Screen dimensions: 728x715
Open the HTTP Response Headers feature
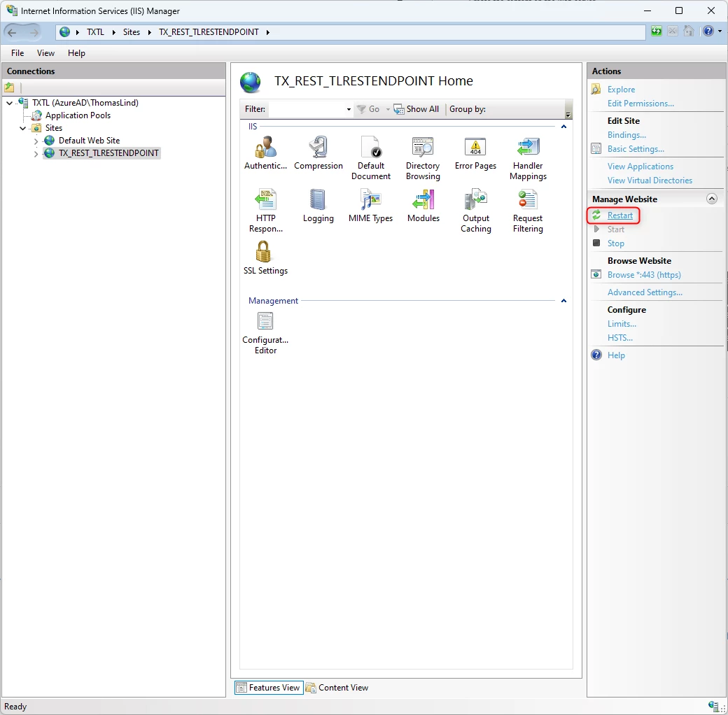click(265, 211)
